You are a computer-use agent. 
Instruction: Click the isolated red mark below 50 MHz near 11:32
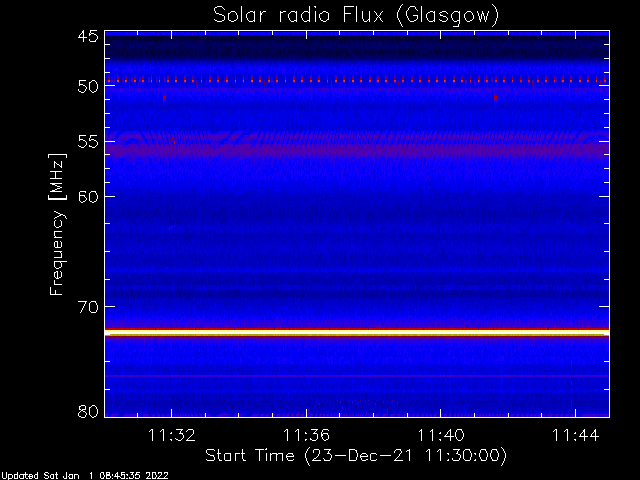point(164,98)
